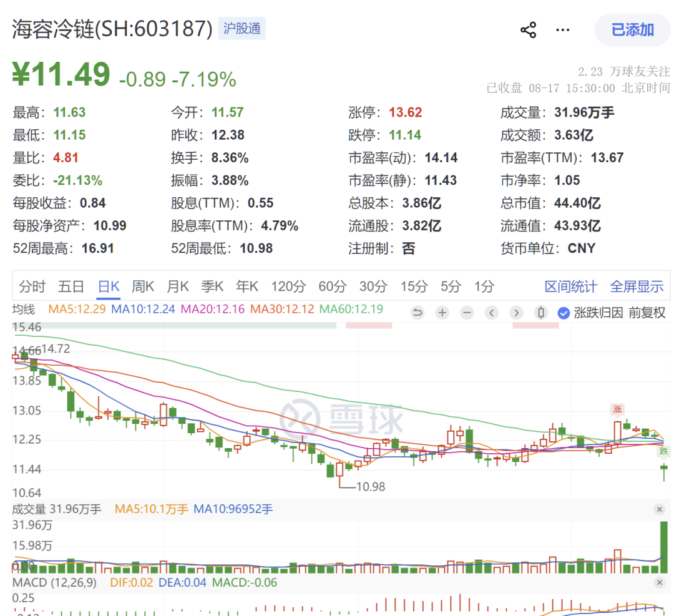Click the 市盈率(TTM) value 13.67
The width and height of the screenshot is (674, 616).
pos(607,158)
